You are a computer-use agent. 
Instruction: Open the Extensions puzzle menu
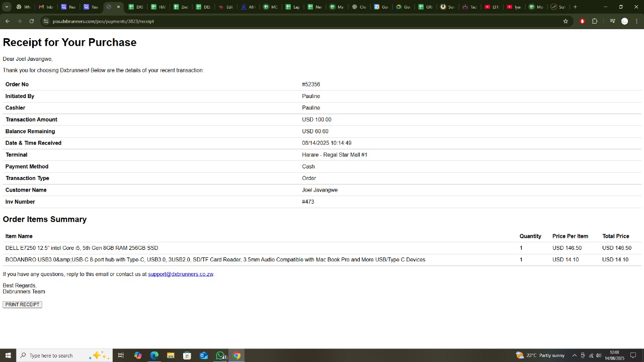595,21
